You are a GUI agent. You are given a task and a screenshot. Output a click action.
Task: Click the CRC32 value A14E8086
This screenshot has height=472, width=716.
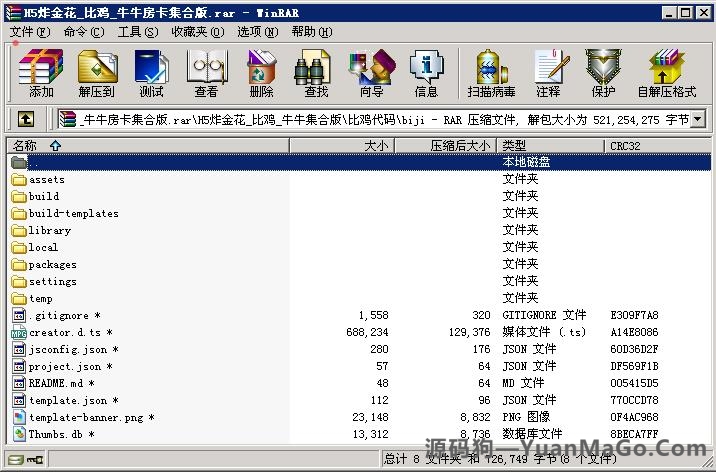click(x=634, y=332)
